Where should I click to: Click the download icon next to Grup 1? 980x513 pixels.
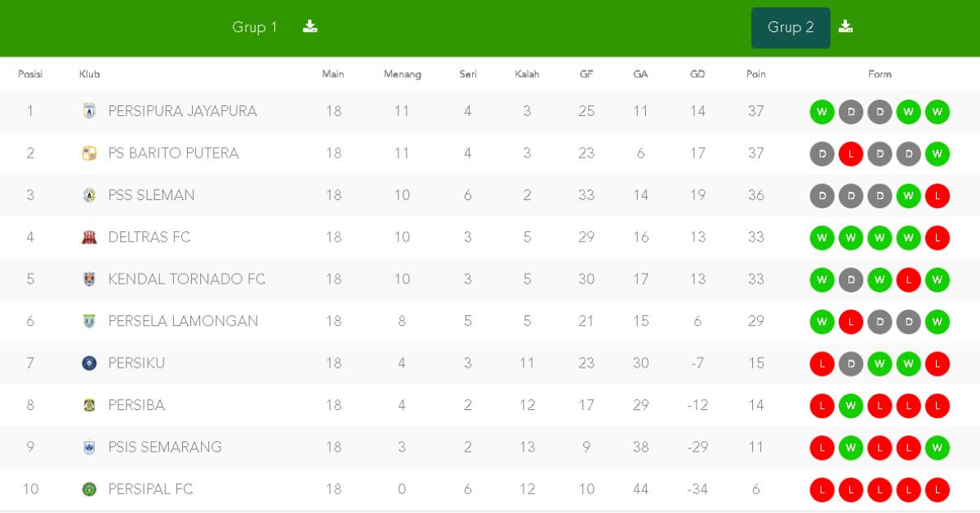(310, 26)
